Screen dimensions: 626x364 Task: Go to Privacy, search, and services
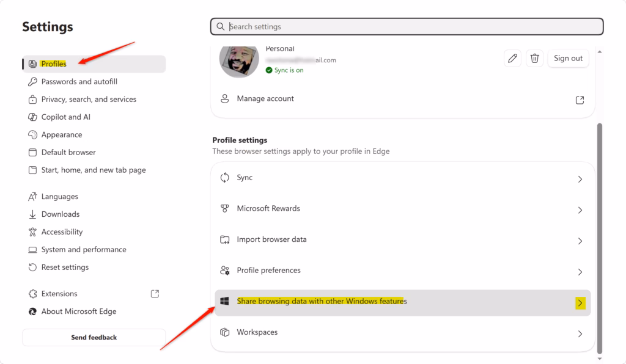coord(94,100)
